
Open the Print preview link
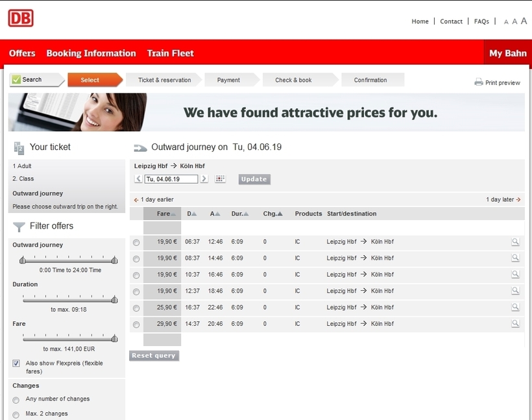pos(503,82)
